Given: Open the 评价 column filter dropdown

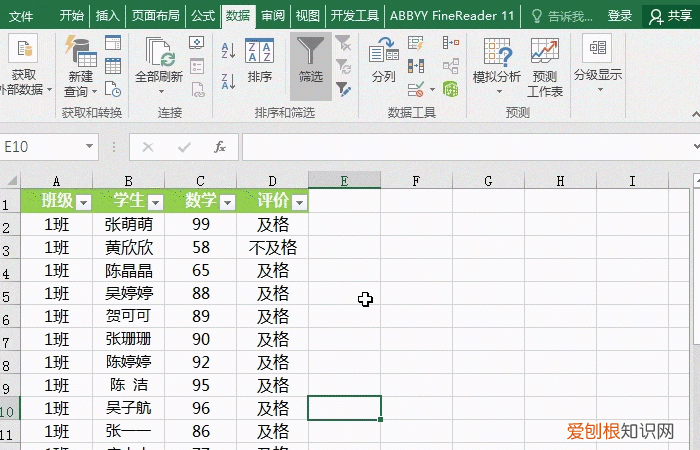Looking at the screenshot, I should [x=300, y=203].
